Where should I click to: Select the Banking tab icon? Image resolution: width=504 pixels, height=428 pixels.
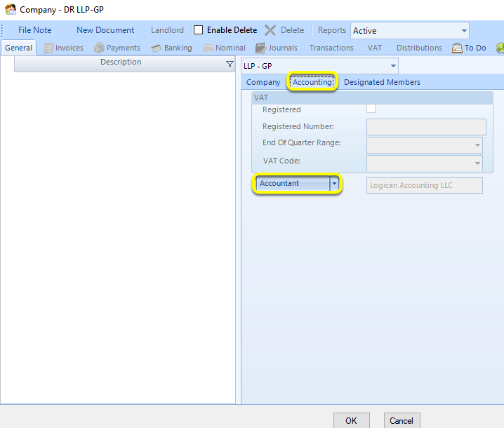pos(157,48)
